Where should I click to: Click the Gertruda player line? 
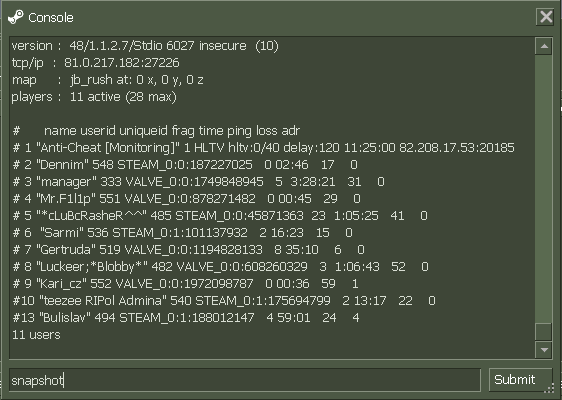[189, 249]
